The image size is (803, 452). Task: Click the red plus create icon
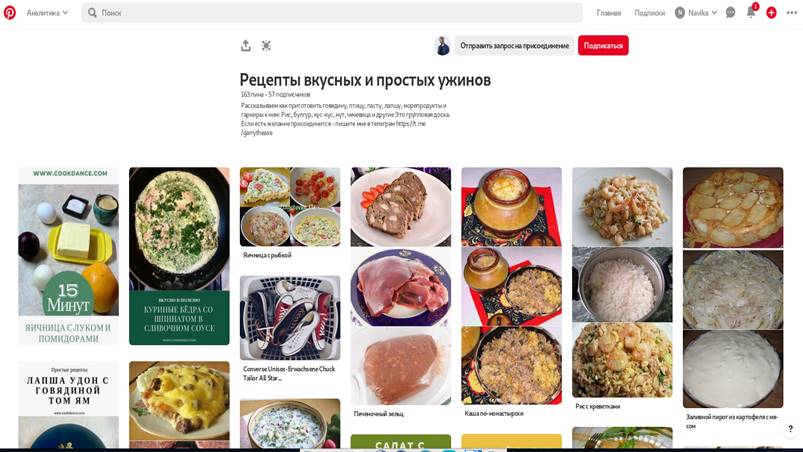[x=771, y=13]
